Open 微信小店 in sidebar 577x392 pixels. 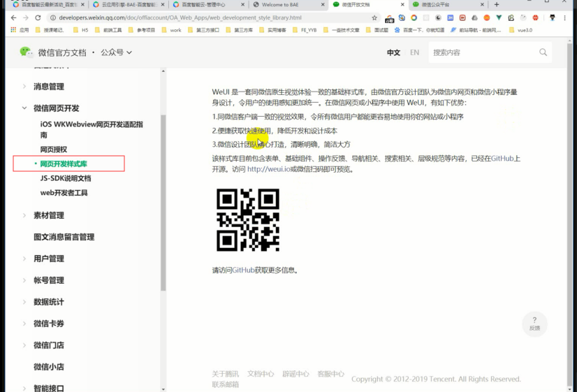49,367
